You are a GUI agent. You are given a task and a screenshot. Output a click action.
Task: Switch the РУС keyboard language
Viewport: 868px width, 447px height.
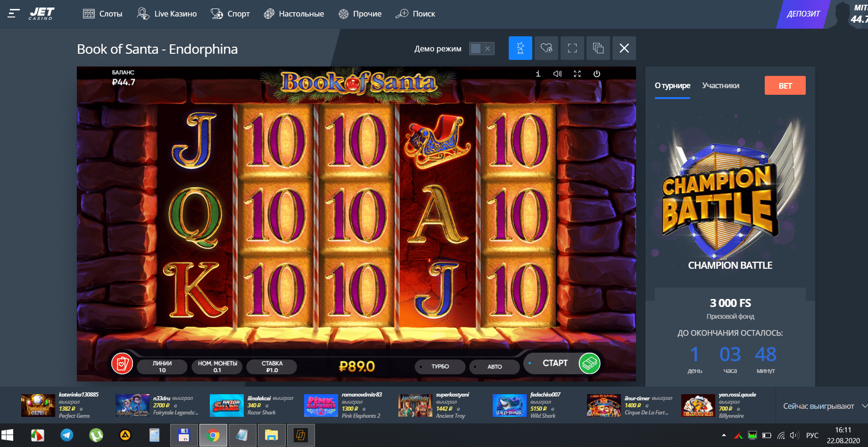pos(812,435)
